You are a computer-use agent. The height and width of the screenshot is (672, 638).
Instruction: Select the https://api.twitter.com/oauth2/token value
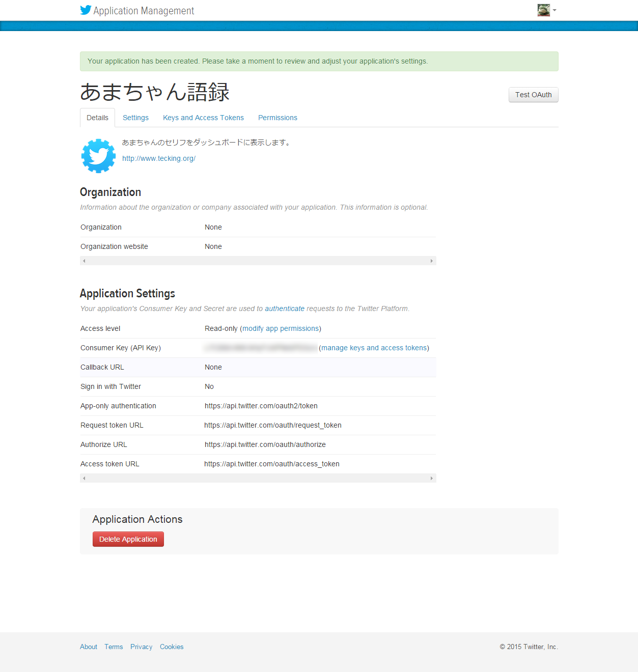[261, 406]
